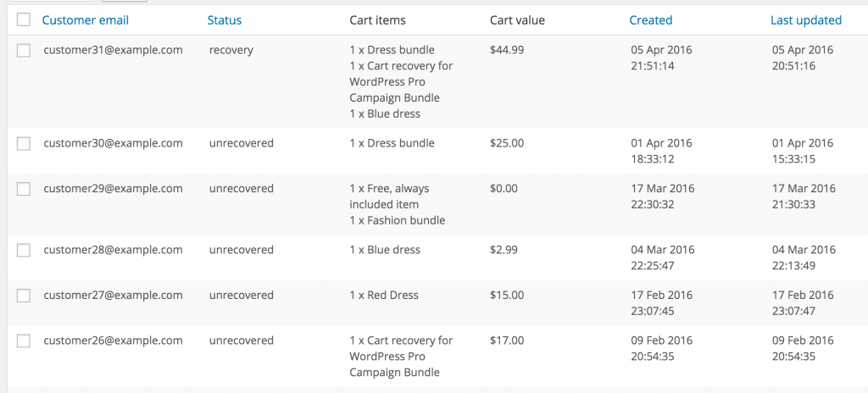Check the box for customer31@example.com
Screen dimensions: 868x393
[24, 50]
